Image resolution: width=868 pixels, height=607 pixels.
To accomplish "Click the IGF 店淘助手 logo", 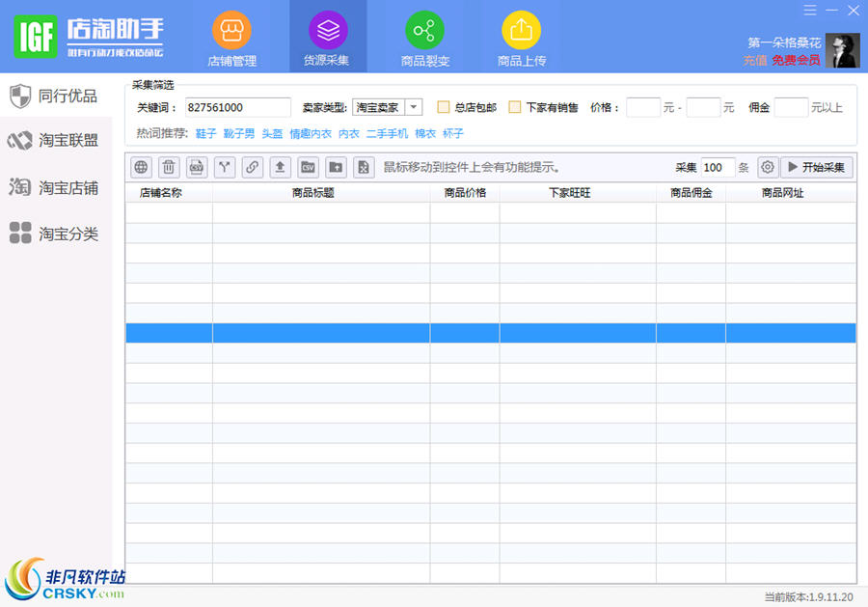I will click(89, 37).
